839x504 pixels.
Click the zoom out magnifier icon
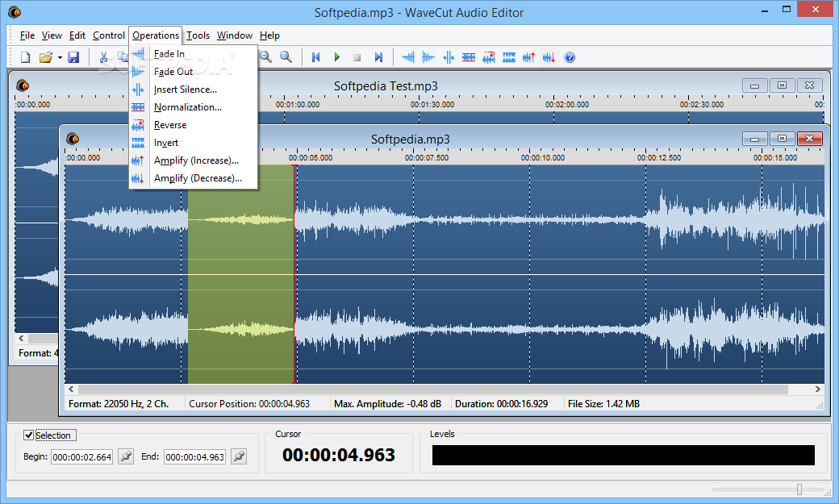[x=266, y=57]
